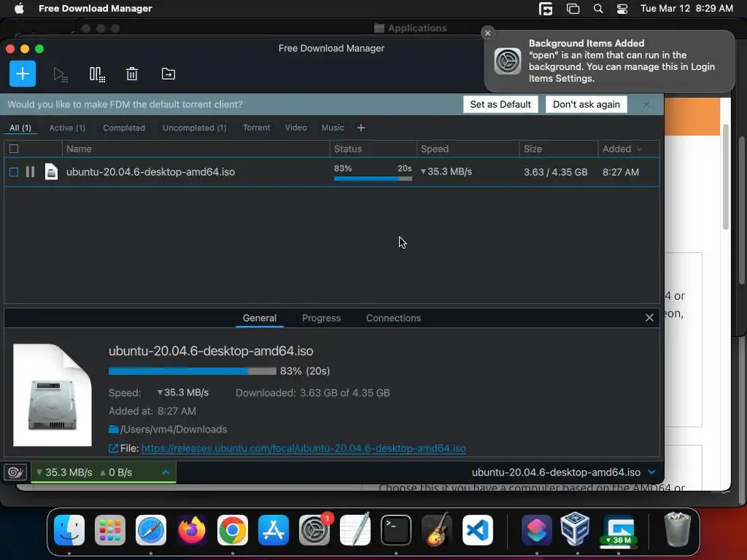
Task: Sort by the Speed column header
Action: pos(468,149)
